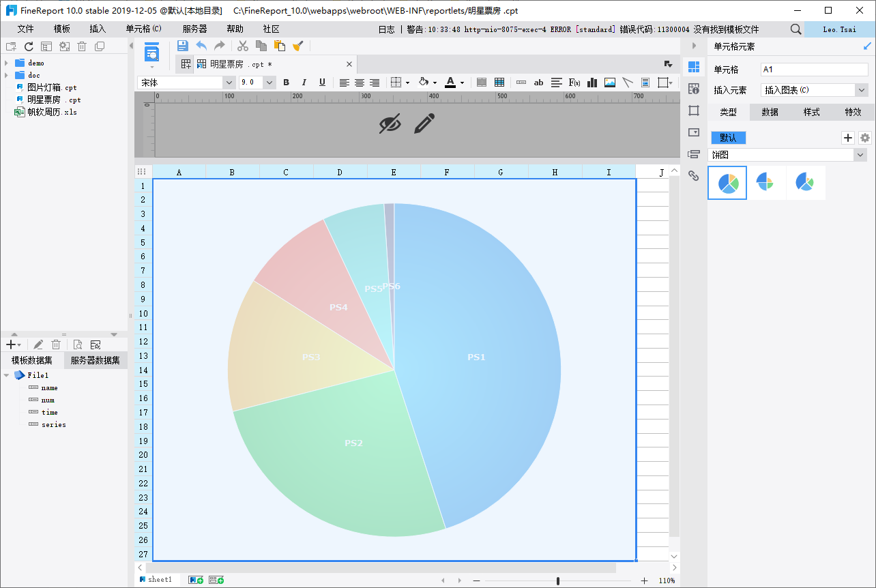Open the 服务器 menu
Screen dimensions: 876x588
194,29
